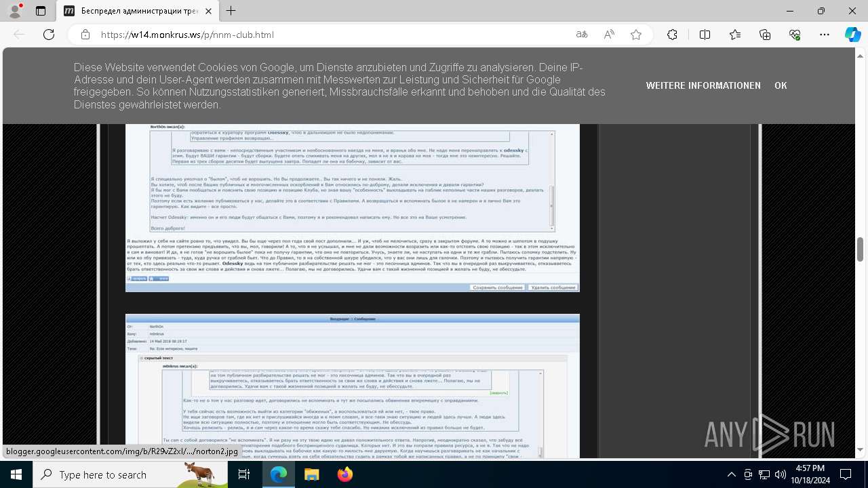Open Collections icon
The width and height of the screenshot is (868, 488).
point(765,35)
